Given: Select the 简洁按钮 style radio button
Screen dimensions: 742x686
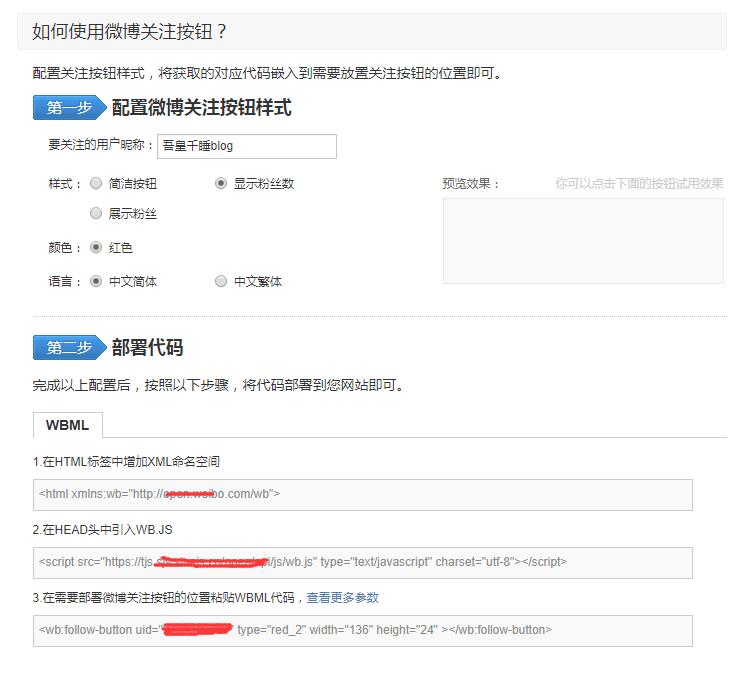Looking at the screenshot, I should 96,184.
